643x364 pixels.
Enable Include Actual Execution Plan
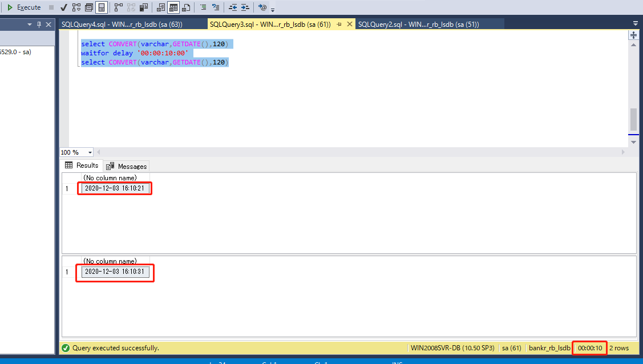[x=117, y=7]
